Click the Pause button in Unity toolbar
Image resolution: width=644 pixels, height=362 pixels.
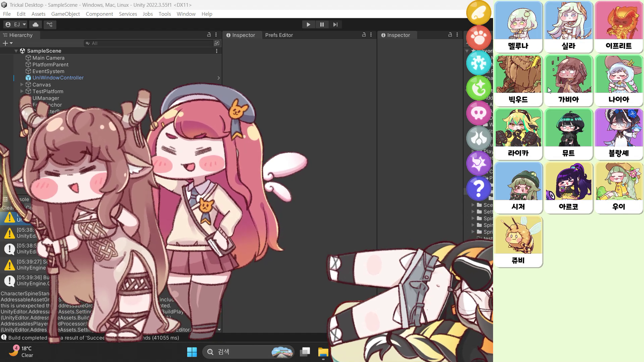[x=322, y=24]
